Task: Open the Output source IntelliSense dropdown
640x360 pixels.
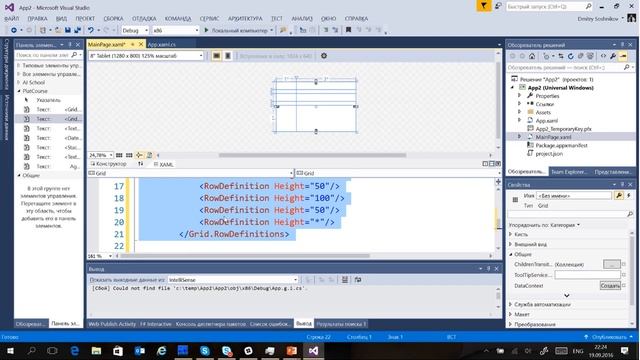Action: (x=233, y=280)
